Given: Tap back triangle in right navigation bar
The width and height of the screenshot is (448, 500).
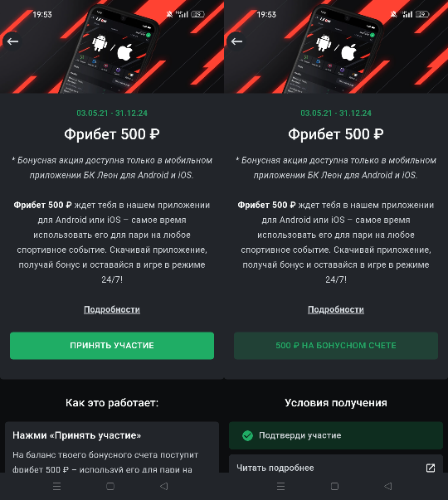Looking at the screenshot, I should coord(388,486).
